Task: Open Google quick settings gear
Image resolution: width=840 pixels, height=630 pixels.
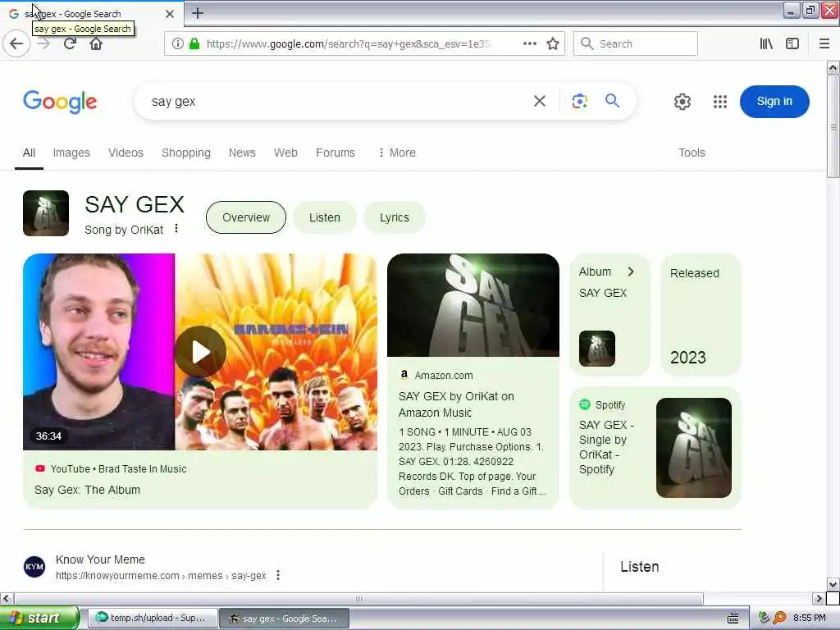Action: tap(682, 101)
